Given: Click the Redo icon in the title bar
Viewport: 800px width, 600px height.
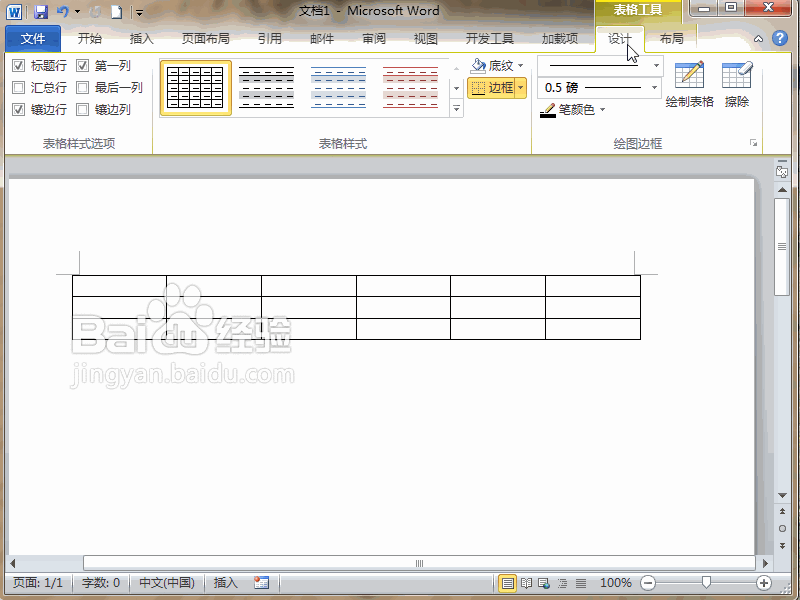Looking at the screenshot, I should (x=95, y=11).
